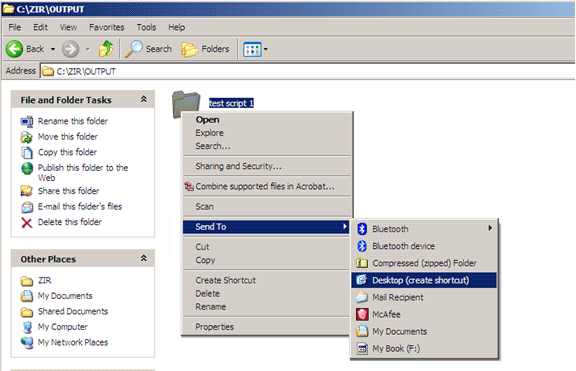Viewport: 576px width, 371px height.
Task: Click the green Back arrow icon
Action: (14, 49)
